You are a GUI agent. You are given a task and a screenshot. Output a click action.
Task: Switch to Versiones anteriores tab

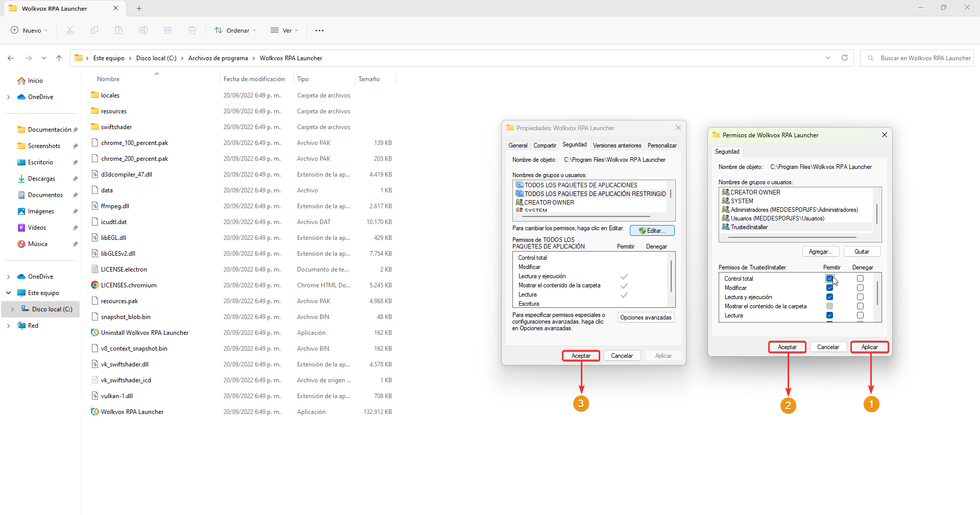(617, 145)
